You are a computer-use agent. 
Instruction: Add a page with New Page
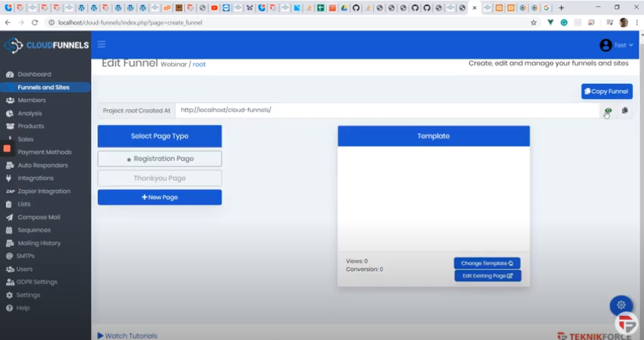(159, 197)
